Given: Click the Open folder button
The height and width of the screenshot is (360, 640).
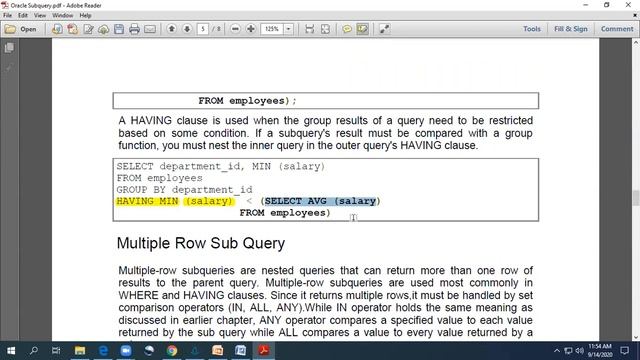Looking at the screenshot, I should [x=20, y=29].
